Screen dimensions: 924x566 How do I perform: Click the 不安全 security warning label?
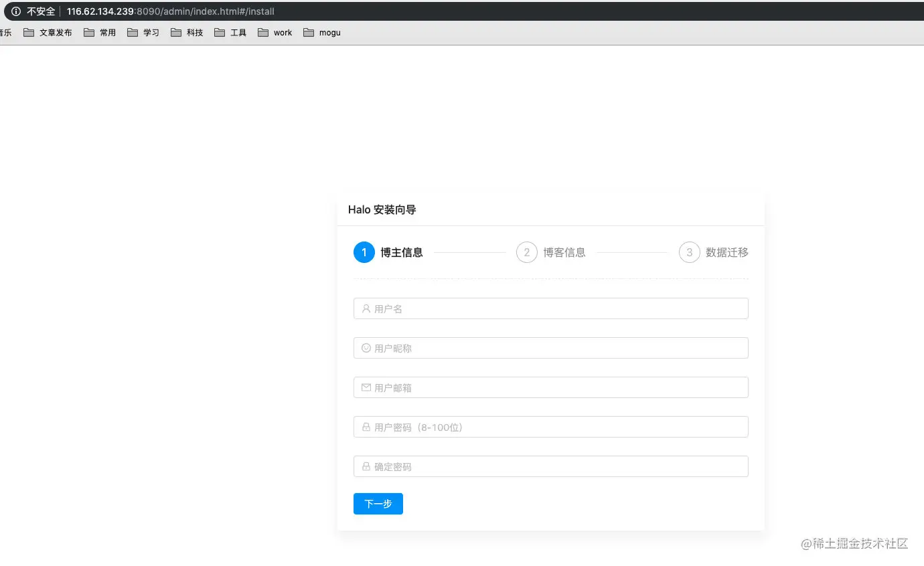[41, 11]
